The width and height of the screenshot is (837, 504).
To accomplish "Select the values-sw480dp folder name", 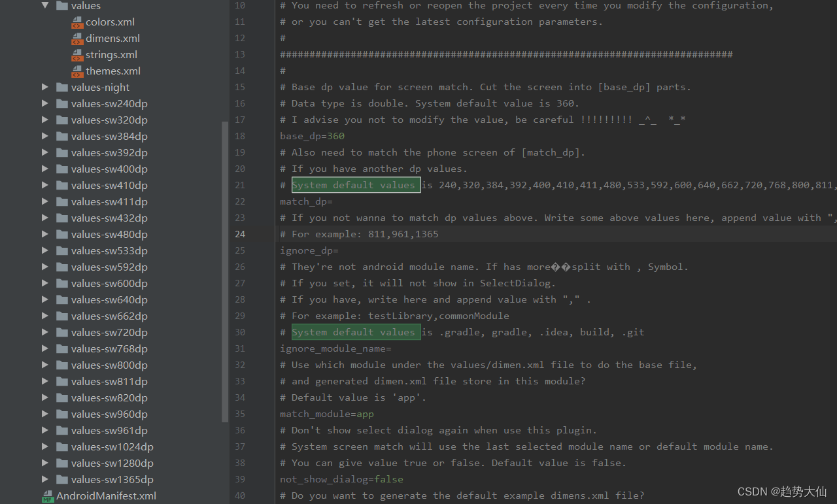I will coord(109,235).
